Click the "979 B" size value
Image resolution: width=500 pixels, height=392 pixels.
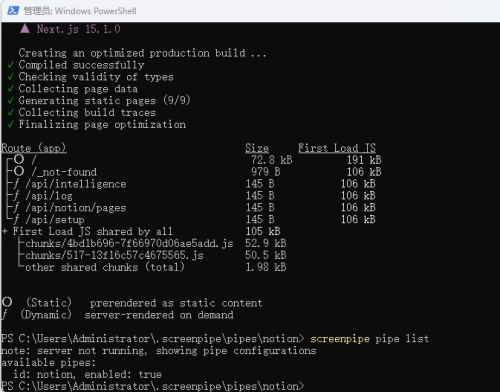(266, 172)
